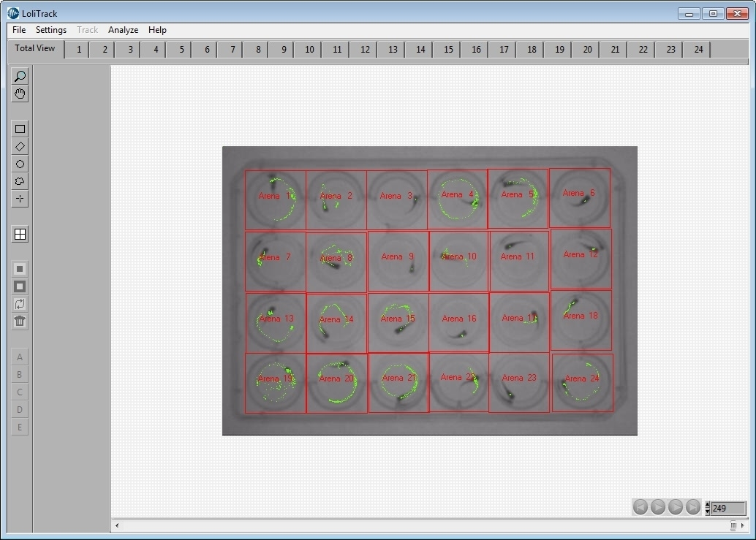Click the horizontal scrollbar left arrow

(118, 525)
